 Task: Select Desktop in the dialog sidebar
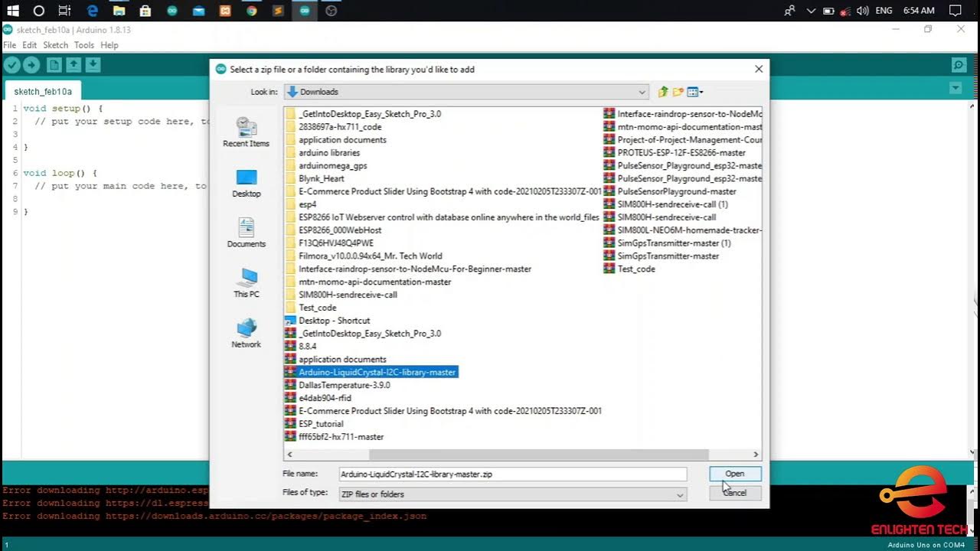(246, 183)
